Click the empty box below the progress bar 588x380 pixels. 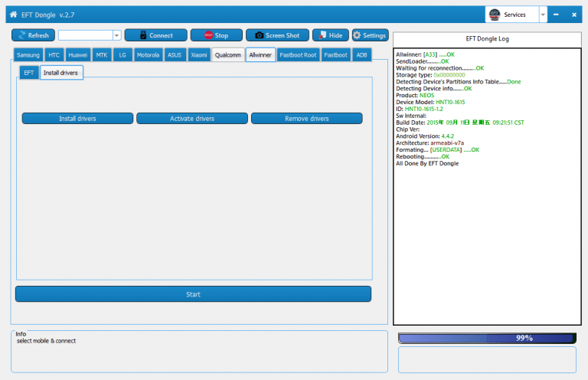point(487,360)
